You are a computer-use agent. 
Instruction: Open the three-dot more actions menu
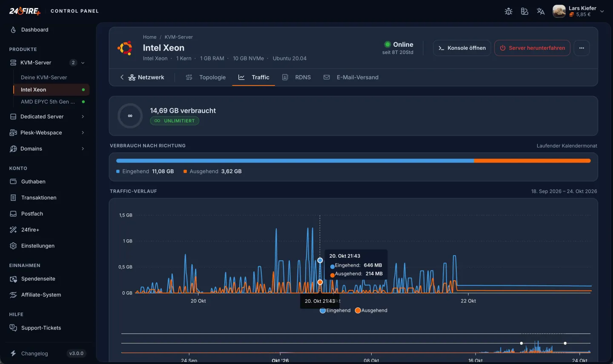[x=581, y=48]
